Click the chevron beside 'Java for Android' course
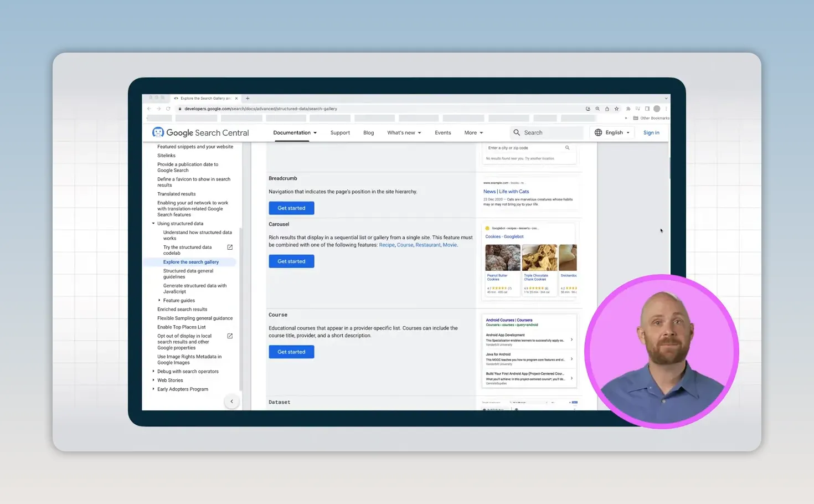Screen dimensions: 814x504 571,359
